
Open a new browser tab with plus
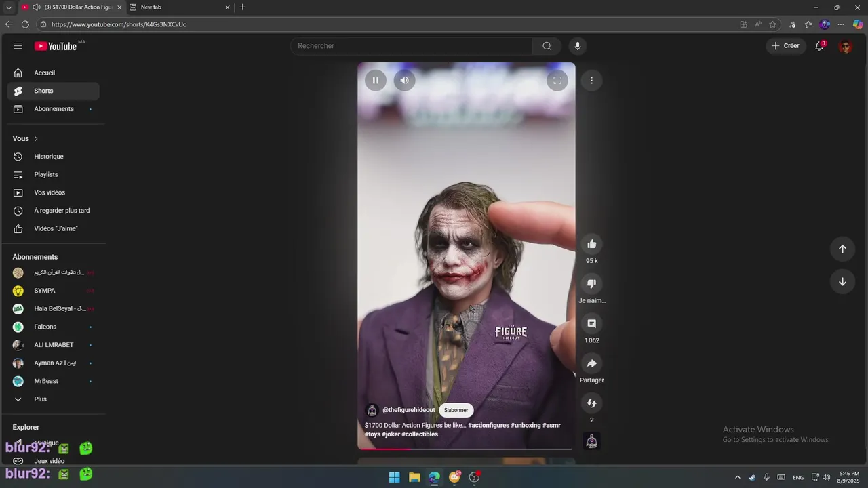click(x=243, y=7)
